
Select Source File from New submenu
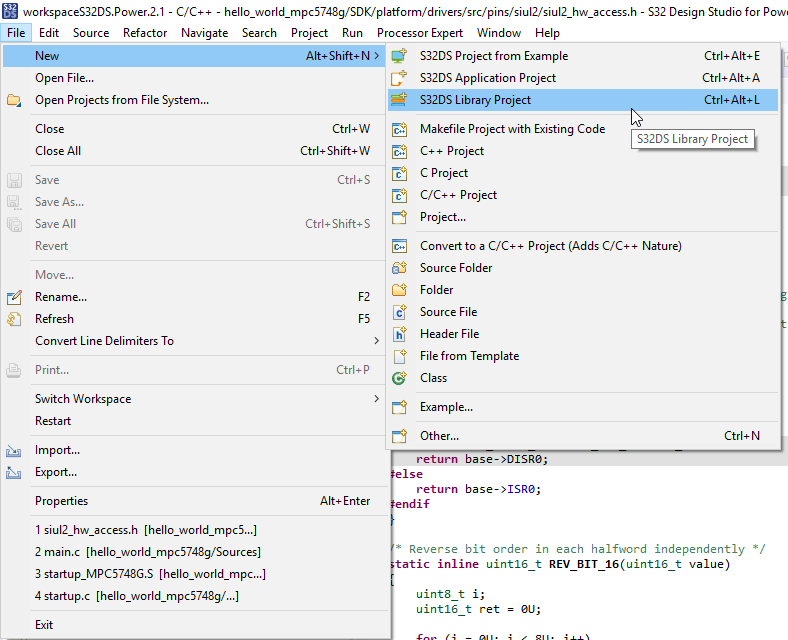[583, 312]
